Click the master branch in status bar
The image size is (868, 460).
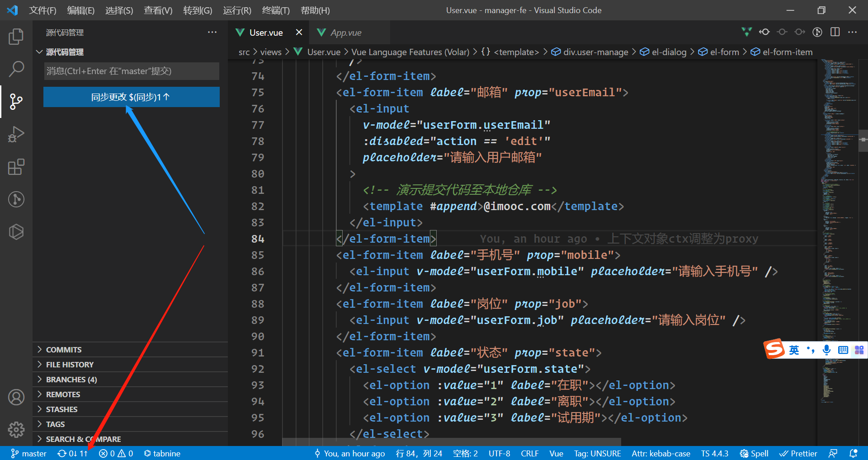pos(29,453)
